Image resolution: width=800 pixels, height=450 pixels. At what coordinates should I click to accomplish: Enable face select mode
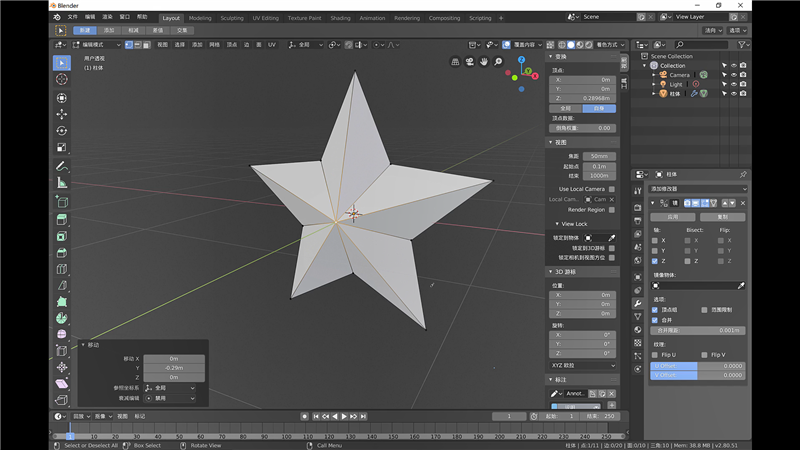coord(146,45)
